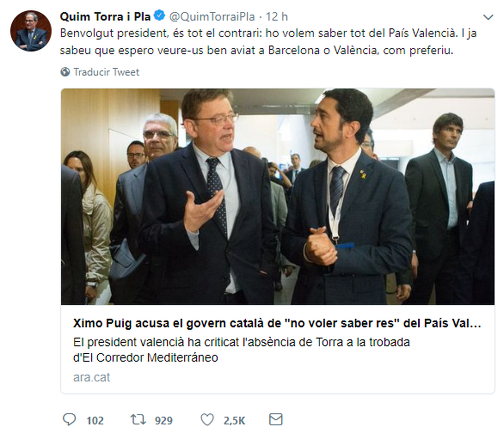
Task: Open the Ximo Puig acusa headline
Action: pyautogui.click(x=277, y=323)
